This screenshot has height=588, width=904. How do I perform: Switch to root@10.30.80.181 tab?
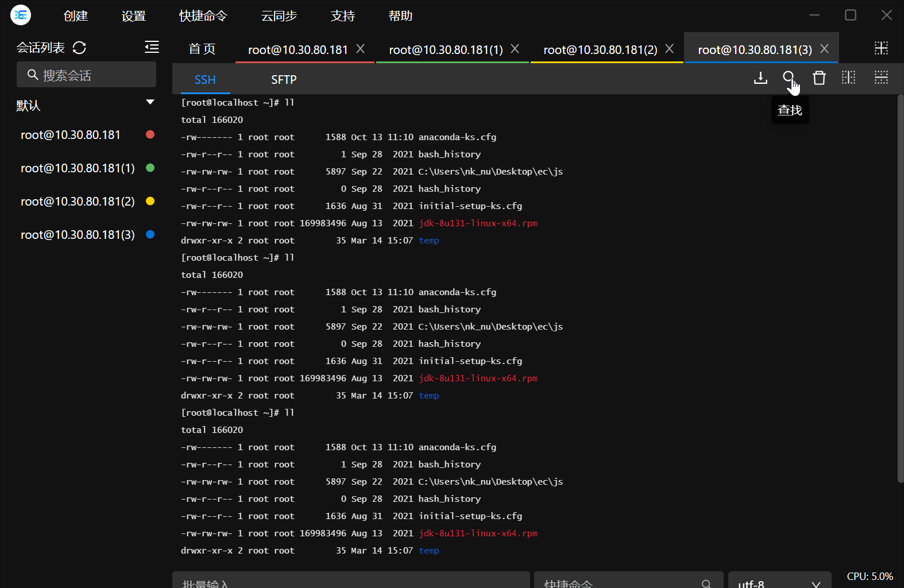[x=298, y=49]
